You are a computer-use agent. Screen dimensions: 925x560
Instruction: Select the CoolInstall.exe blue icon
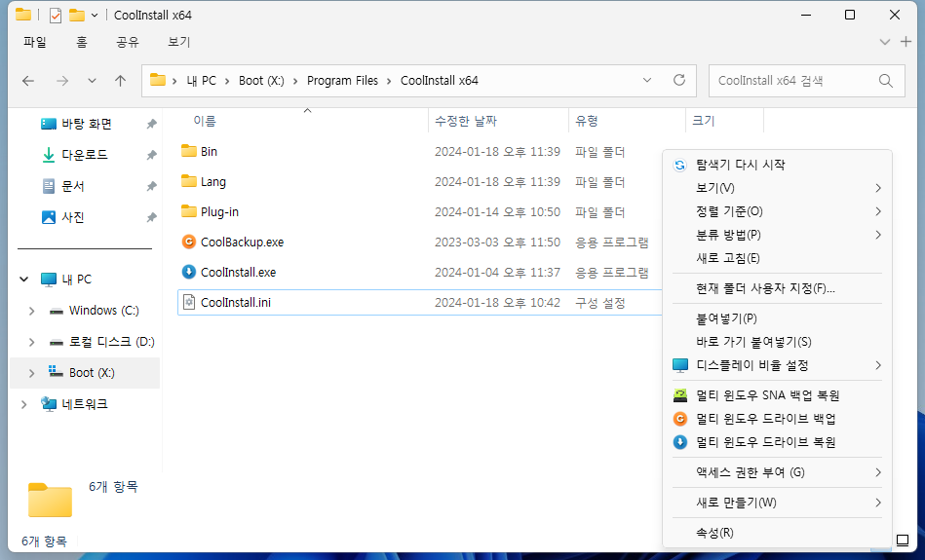[189, 272]
